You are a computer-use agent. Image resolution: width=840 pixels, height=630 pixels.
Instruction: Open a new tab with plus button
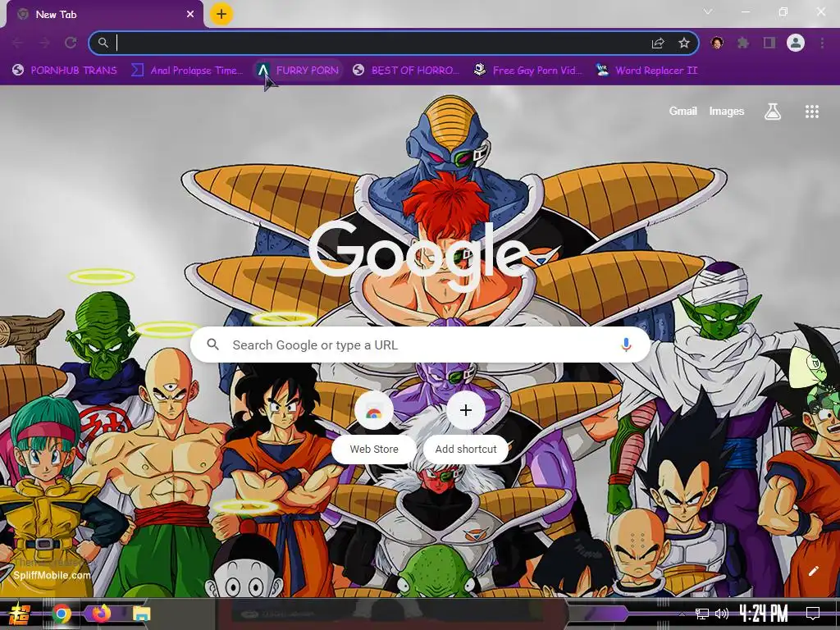pos(221,14)
